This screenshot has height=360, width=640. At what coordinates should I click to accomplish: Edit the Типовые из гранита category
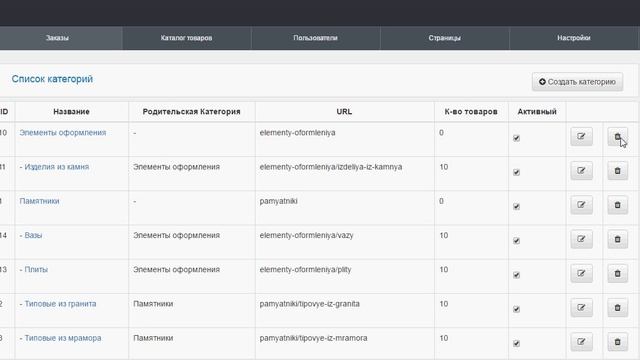pyautogui.click(x=581, y=308)
